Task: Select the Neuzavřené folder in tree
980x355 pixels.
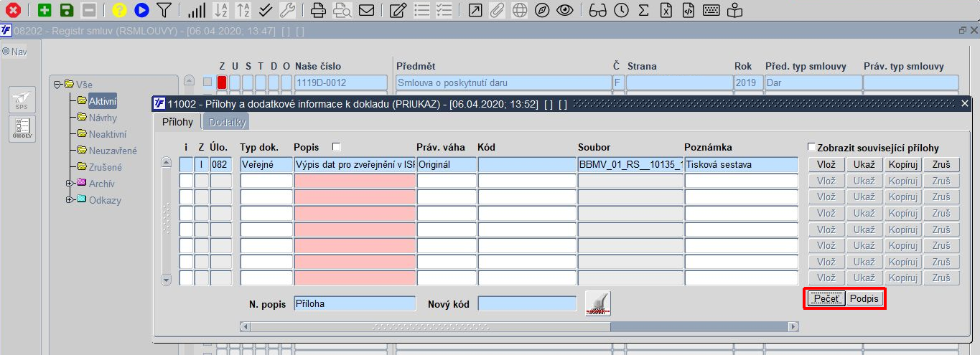Action: click(113, 151)
